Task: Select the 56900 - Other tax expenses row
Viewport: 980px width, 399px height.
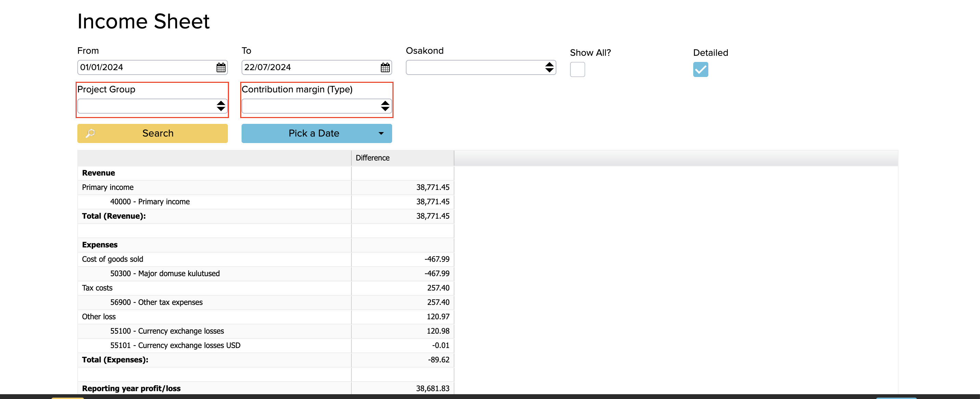Action: tap(266, 303)
